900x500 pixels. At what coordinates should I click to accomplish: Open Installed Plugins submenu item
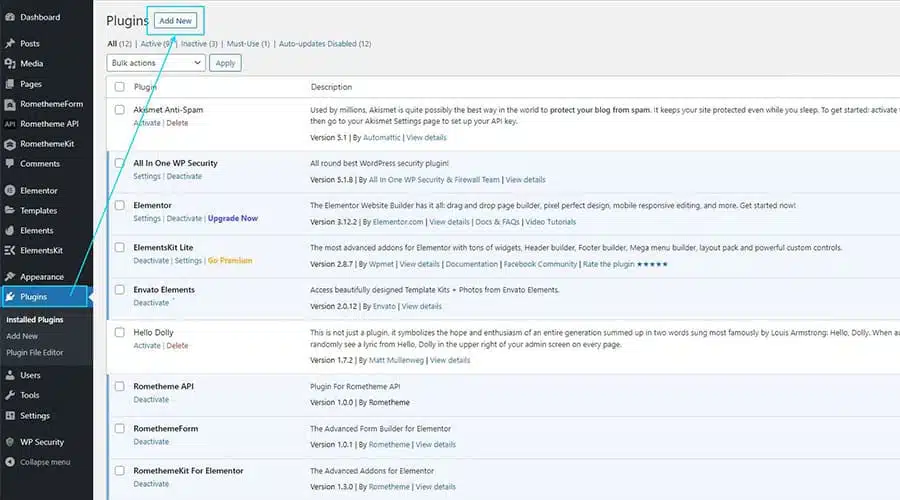coord(34,320)
